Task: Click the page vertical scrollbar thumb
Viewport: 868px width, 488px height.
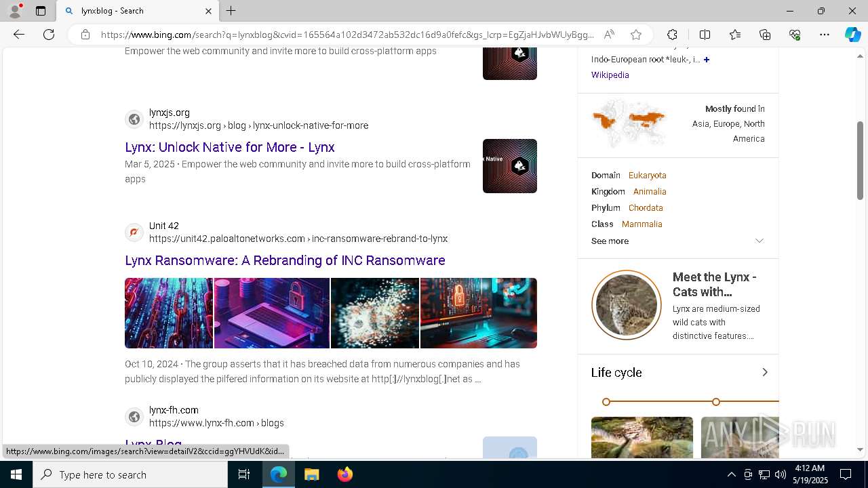Action: 861,159
